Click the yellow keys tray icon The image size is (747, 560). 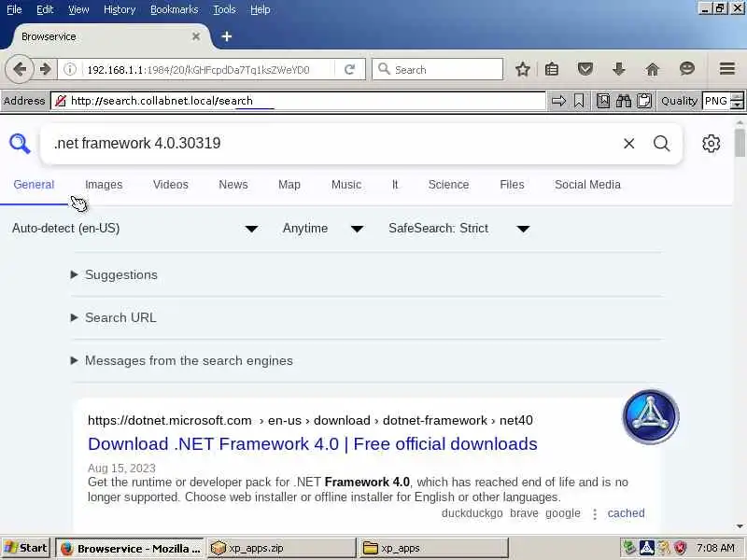(663, 548)
